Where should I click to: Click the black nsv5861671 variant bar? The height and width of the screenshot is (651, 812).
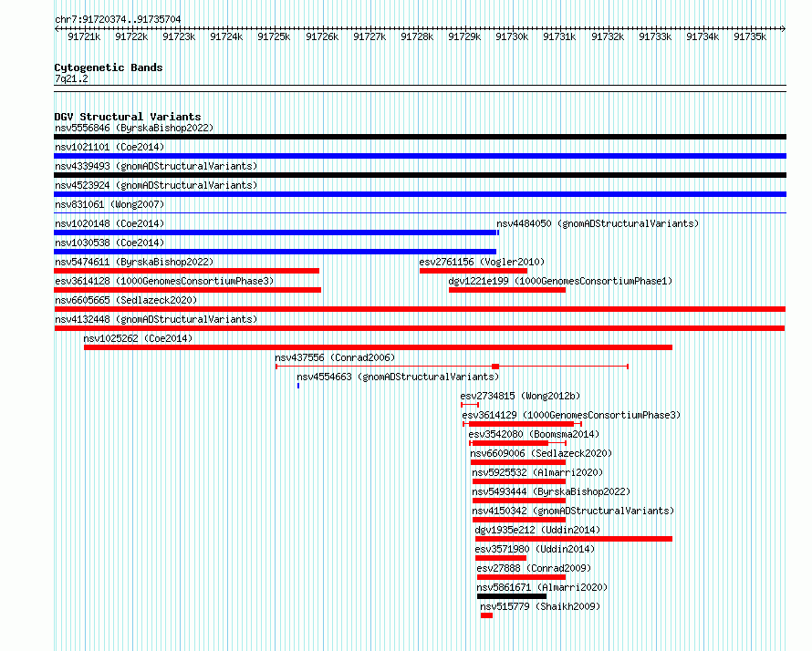click(512, 596)
